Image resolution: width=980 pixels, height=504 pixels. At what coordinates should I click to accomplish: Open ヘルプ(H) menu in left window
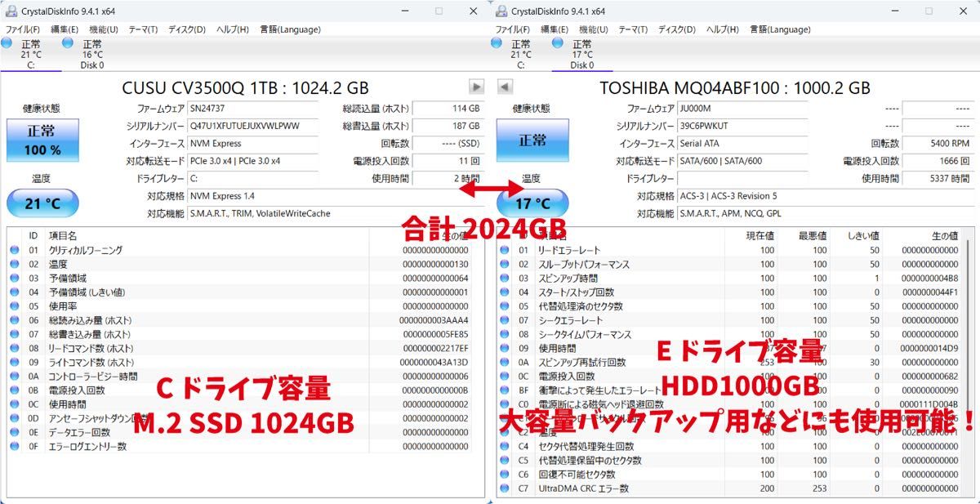[x=233, y=29]
